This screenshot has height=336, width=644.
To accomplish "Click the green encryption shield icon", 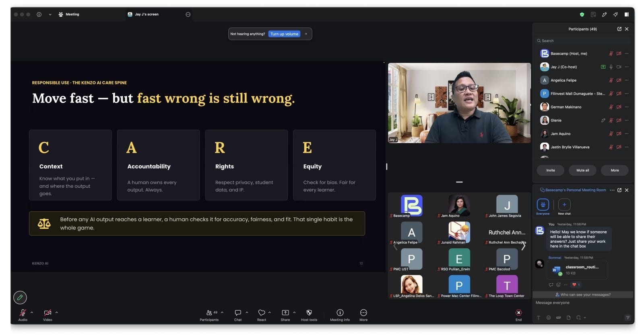I will pos(582,14).
